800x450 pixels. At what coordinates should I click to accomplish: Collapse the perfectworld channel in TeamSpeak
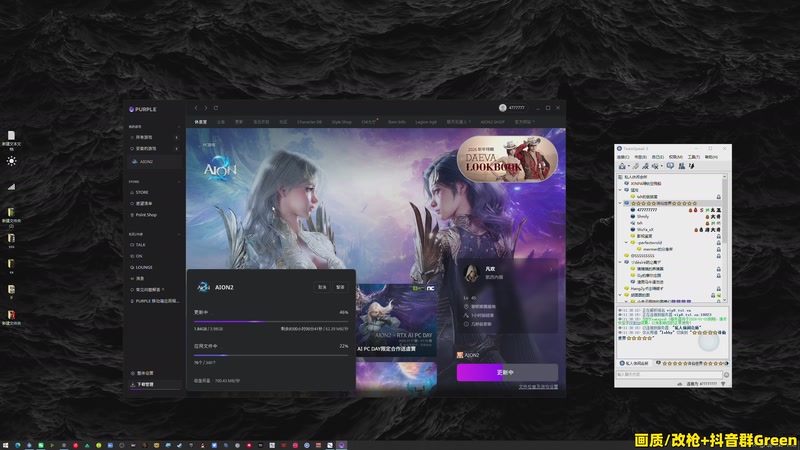[627, 243]
